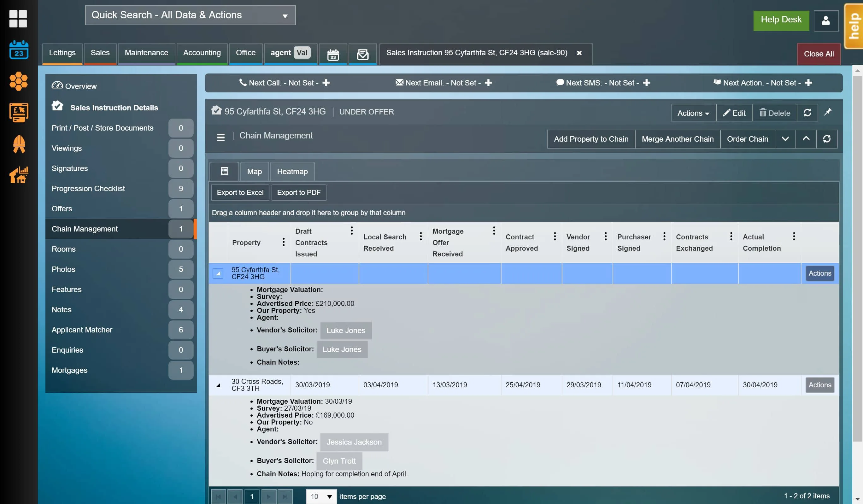Click Merge Another Chain

click(678, 139)
